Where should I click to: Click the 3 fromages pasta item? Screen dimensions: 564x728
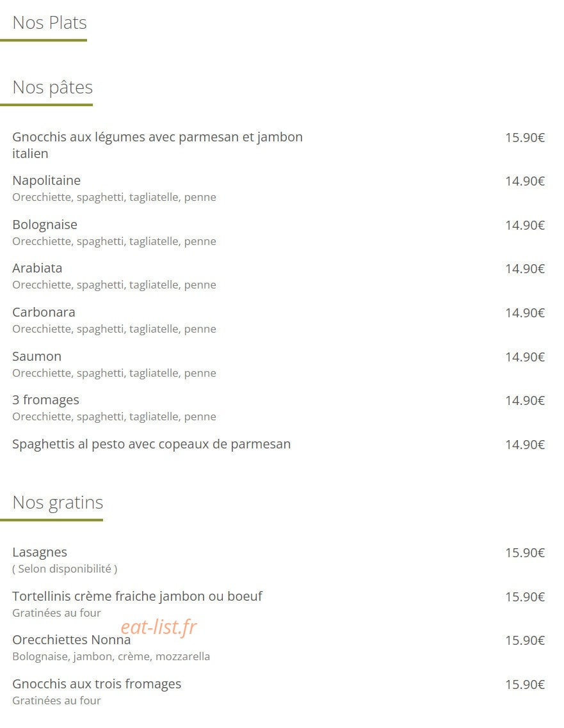[45, 400]
